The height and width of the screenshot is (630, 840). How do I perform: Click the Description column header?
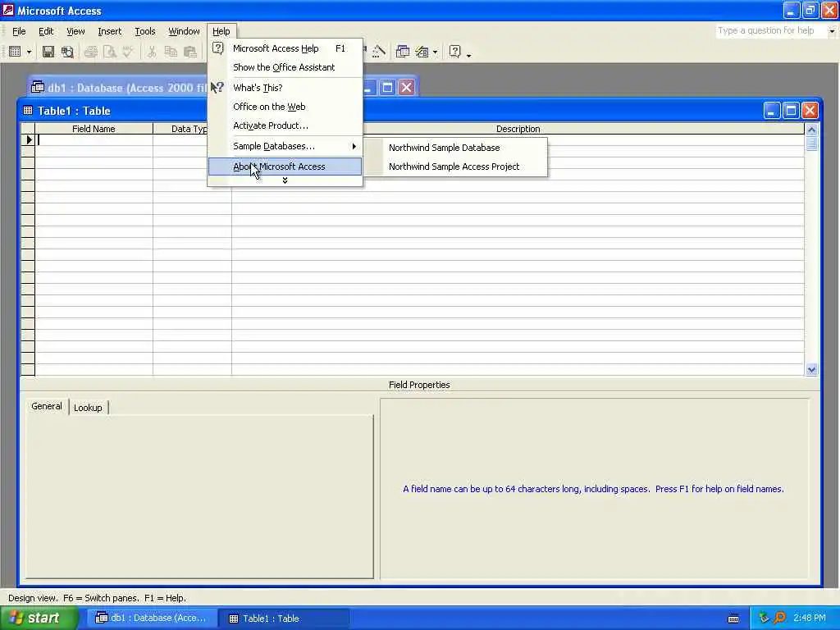(518, 129)
